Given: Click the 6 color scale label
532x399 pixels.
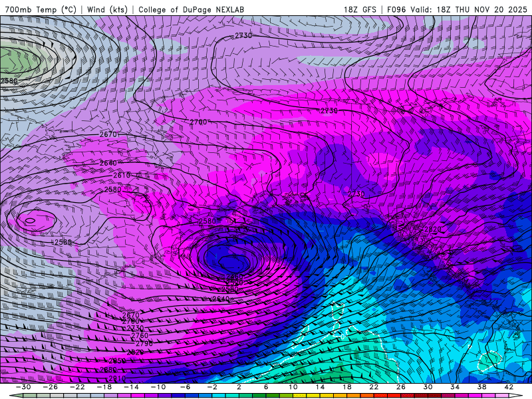Looking at the screenshot, I should tap(266, 387).
